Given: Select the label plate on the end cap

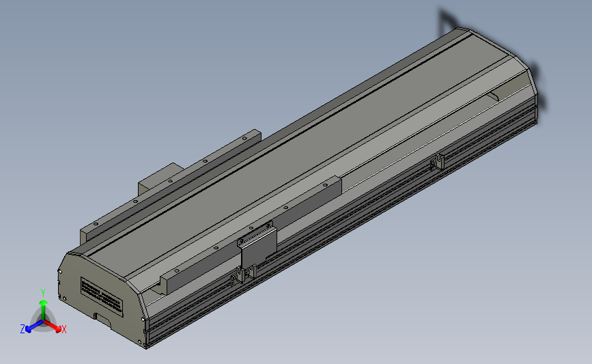Looking at the screenshot, I should click(102, 297).
